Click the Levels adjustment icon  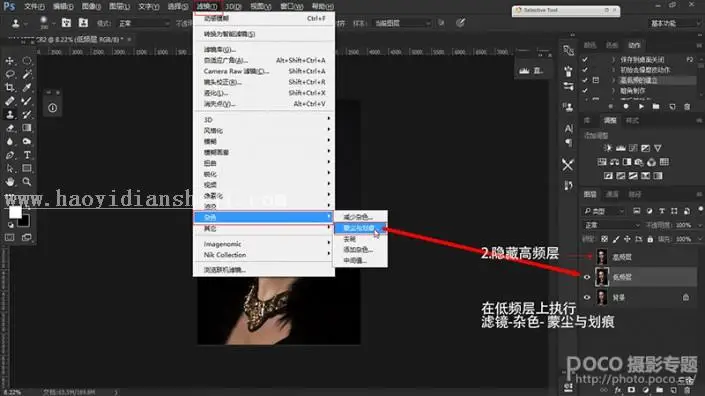point(620,148)
